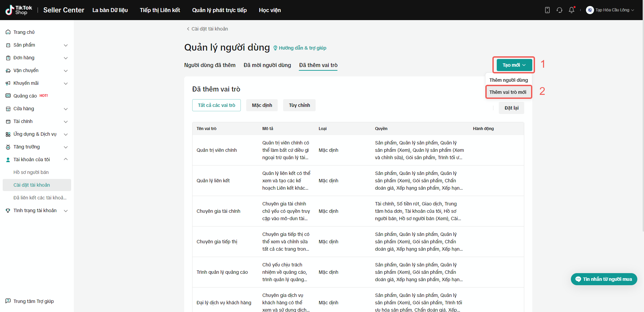Open the Tạo mới dropdown button
The width and height of the screenshot is (644, 312).
(x=514, y=65)
